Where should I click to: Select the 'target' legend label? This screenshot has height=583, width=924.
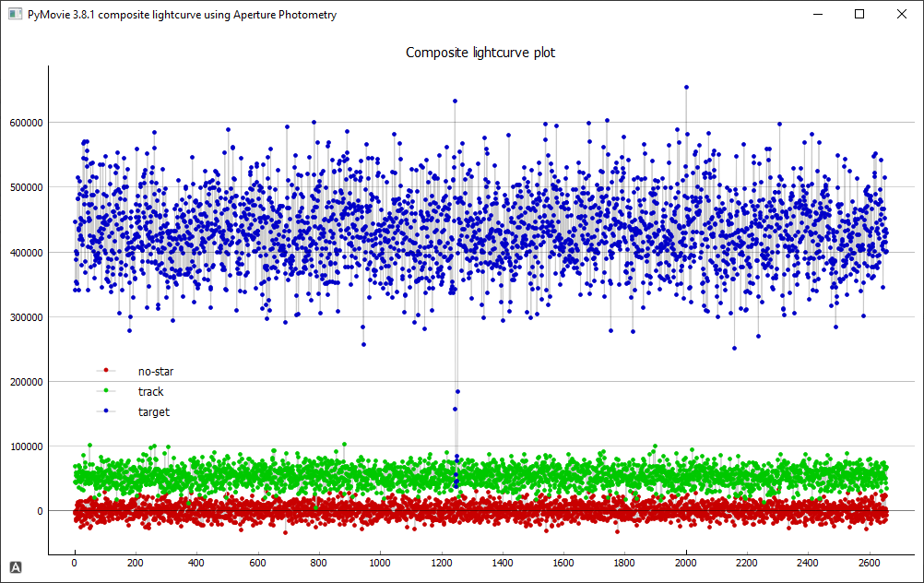(x=154, y=412)
